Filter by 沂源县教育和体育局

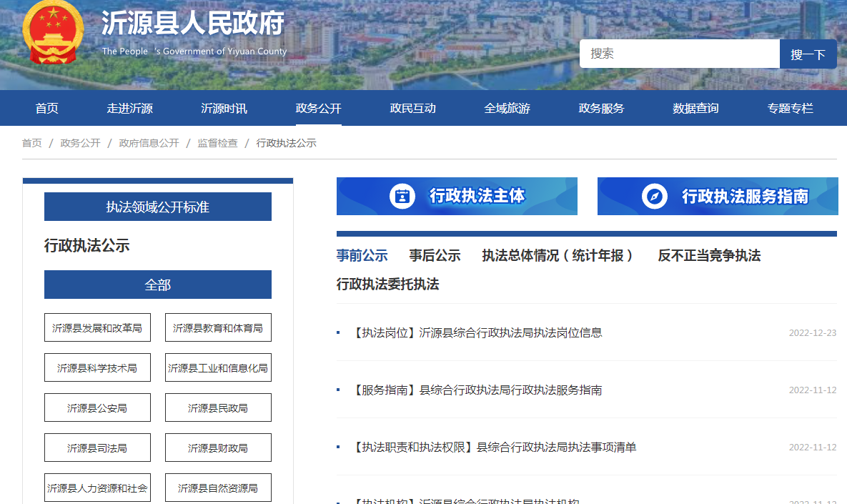tap(218, 328)
